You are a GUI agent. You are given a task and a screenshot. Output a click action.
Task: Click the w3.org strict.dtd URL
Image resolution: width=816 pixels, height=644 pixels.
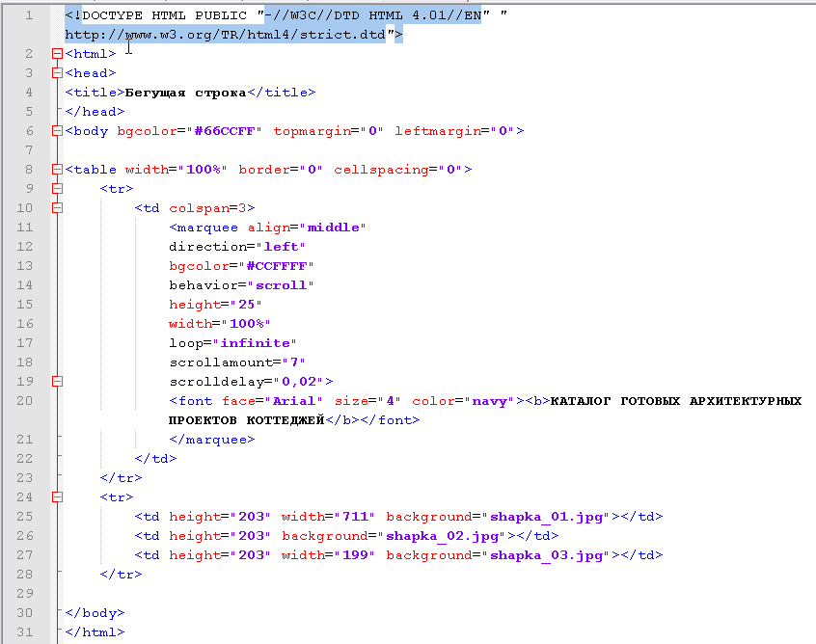[x=226, y=35]
